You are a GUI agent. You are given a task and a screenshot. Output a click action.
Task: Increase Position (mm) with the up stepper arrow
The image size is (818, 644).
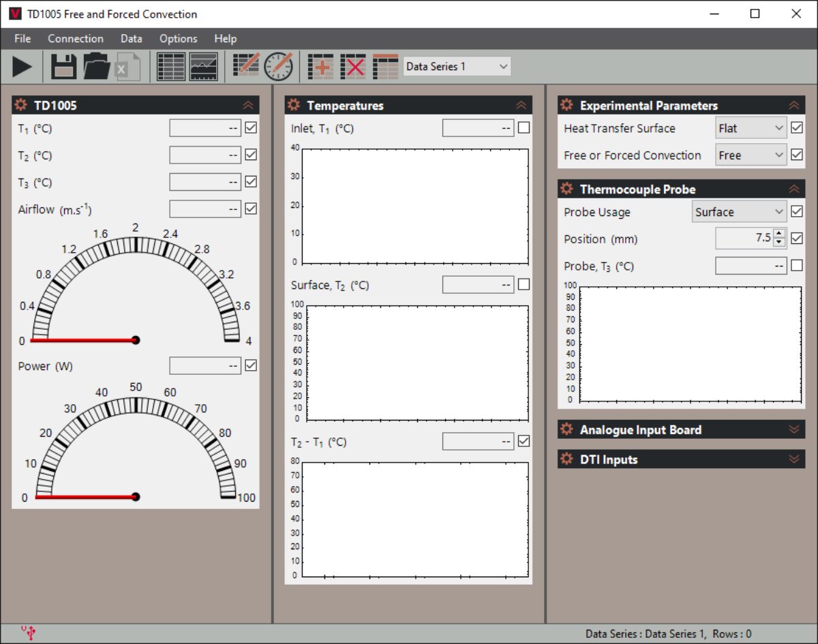[x=780, y=234]
